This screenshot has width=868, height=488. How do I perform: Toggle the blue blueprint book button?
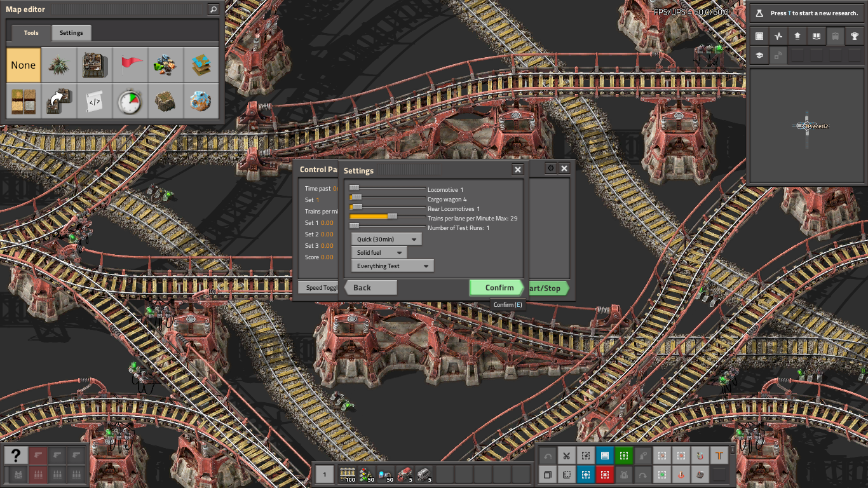(604, 456)
